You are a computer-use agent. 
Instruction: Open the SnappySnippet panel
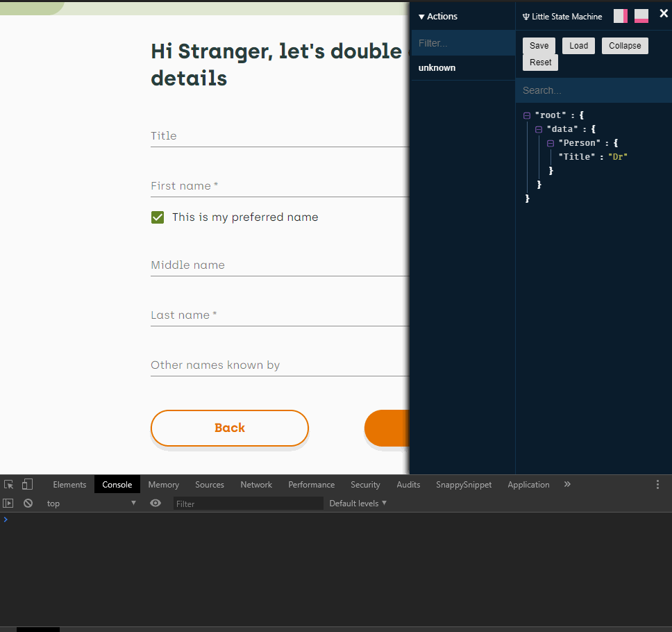coord(464,484)
